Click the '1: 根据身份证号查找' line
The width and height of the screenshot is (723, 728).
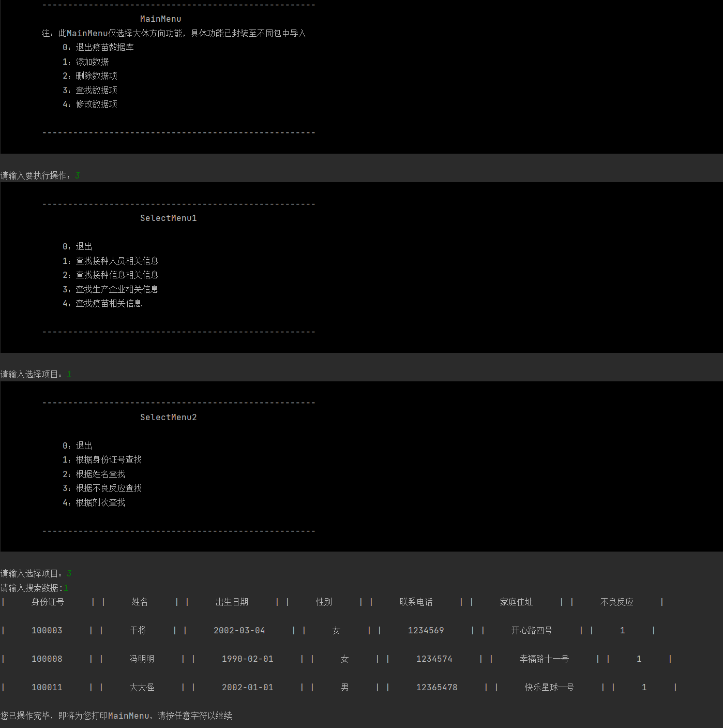tap(102, 459)
